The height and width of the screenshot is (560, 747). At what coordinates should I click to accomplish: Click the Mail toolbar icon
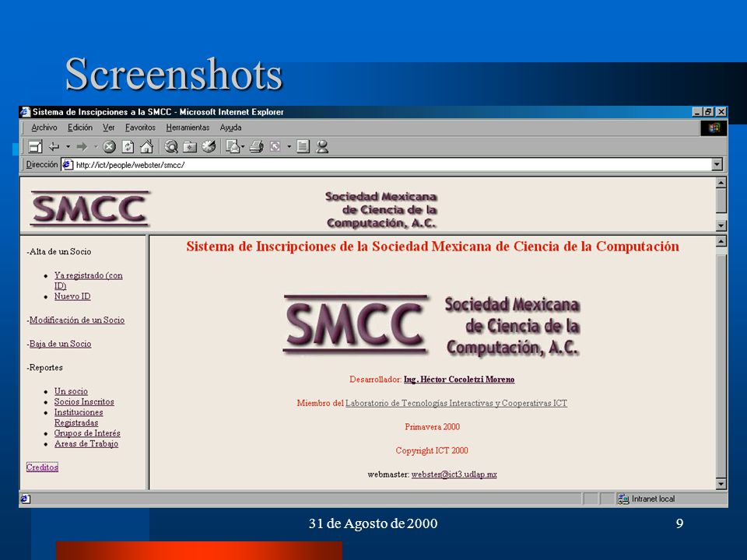(232, 146)
